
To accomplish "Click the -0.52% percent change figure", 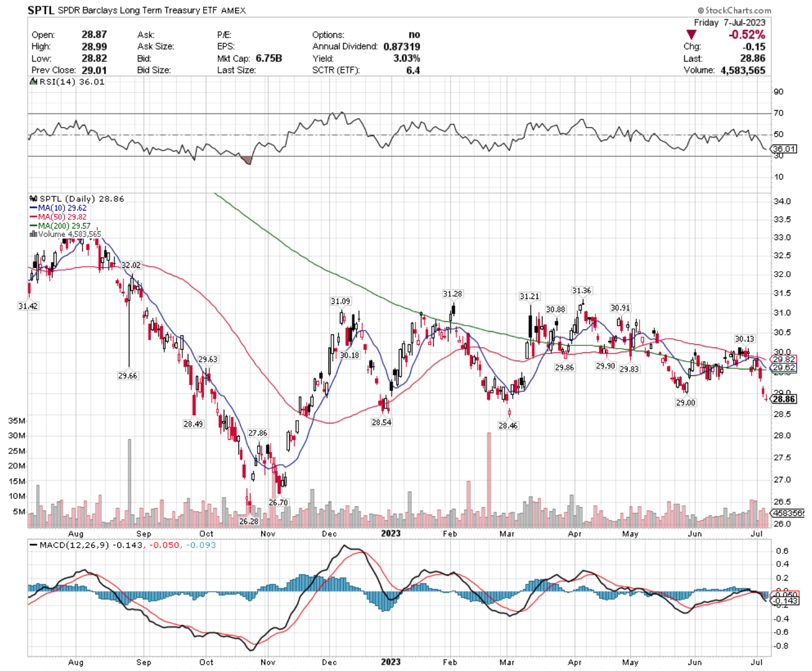I will point(747,34).
